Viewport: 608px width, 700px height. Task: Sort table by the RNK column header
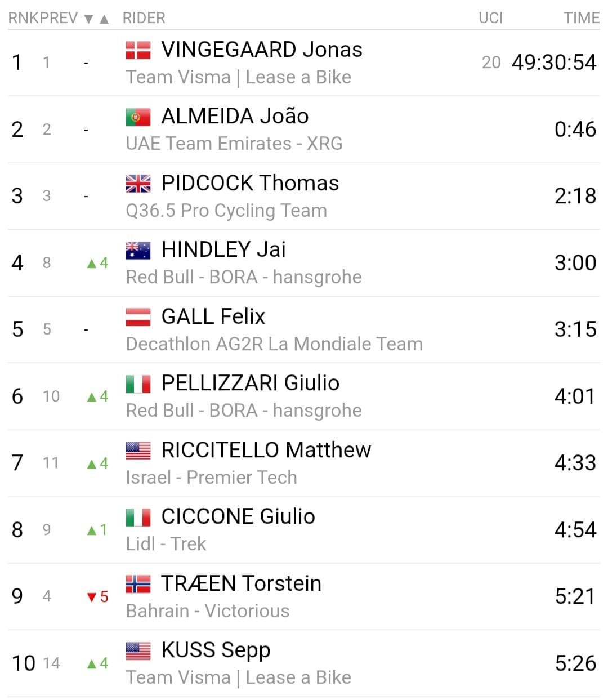tap(20, 18)
